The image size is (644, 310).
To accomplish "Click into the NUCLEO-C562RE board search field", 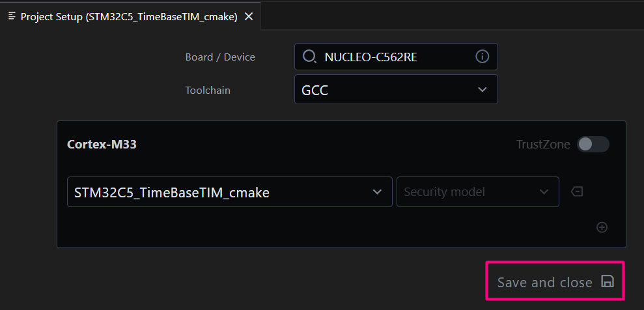I will [391, 57].
